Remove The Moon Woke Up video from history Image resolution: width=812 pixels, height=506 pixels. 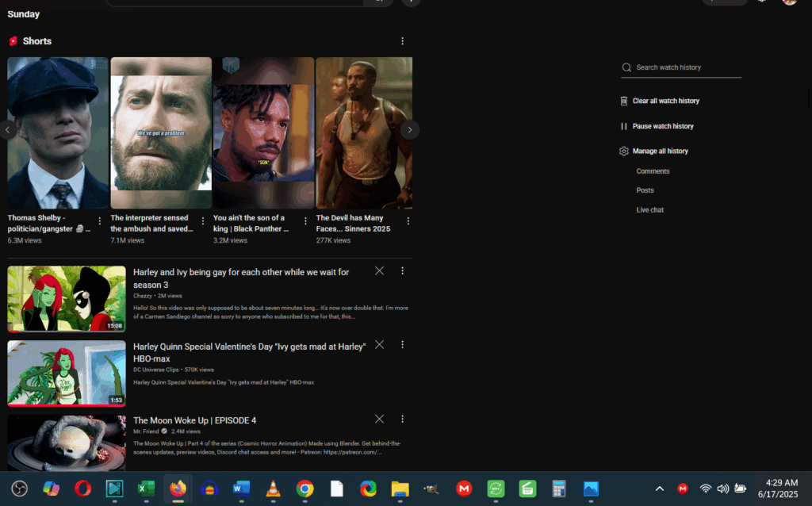[x=380, y=419]
